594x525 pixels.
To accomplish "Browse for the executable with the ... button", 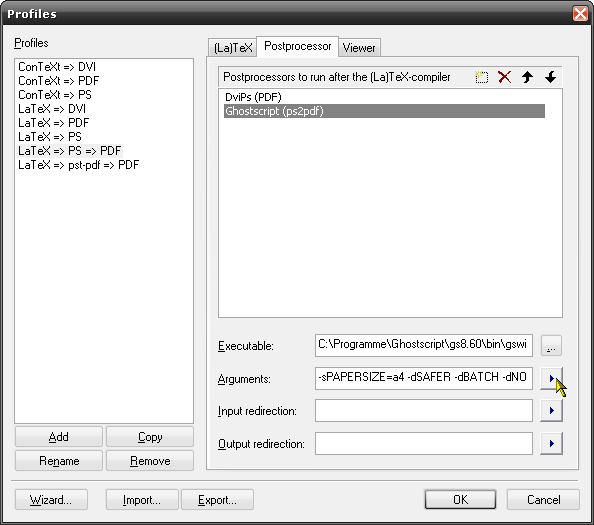I will tap(551, 345).
